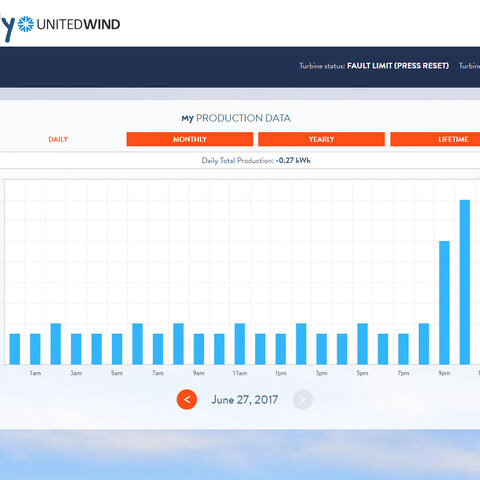Click the 11am production bar

pyautogui.click(x=240, y=344)
